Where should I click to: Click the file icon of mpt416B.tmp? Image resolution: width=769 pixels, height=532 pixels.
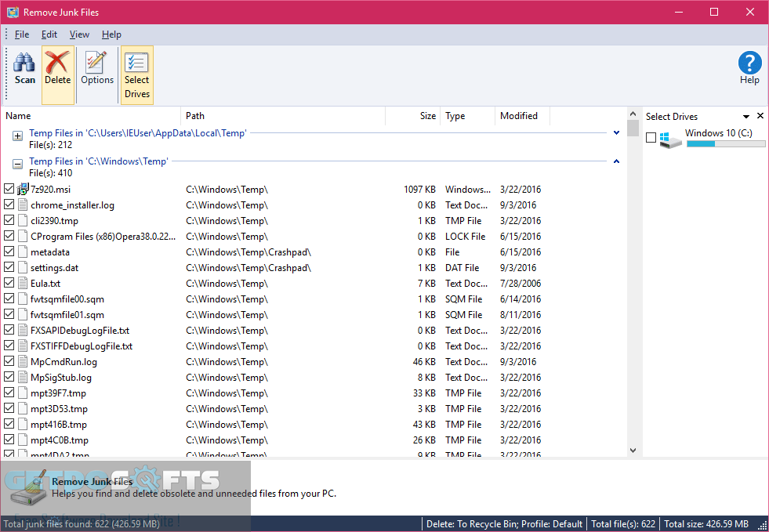pyautogui.click(x=23, y=425)
